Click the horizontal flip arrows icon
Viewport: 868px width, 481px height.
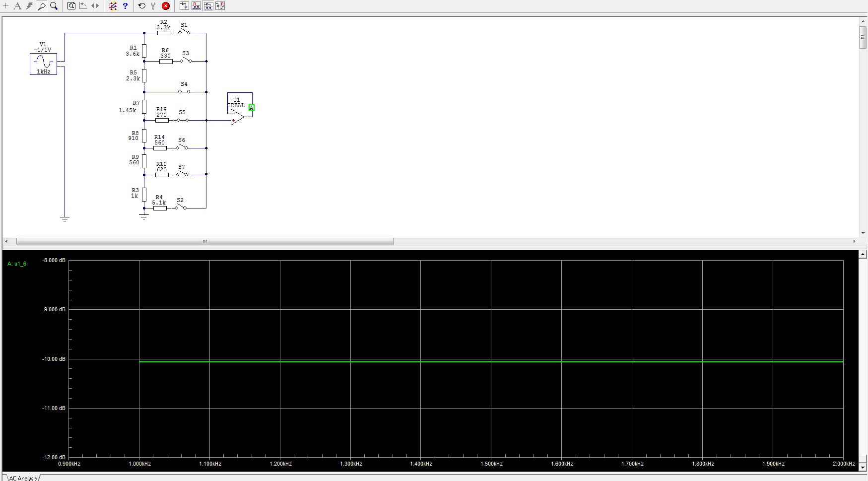(x=95, y=6)
